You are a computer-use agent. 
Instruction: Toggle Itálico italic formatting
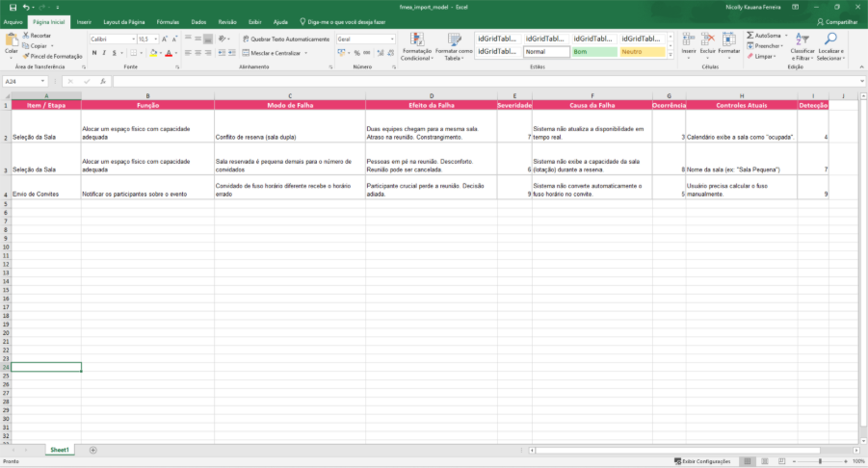click(x=104, y=53)
